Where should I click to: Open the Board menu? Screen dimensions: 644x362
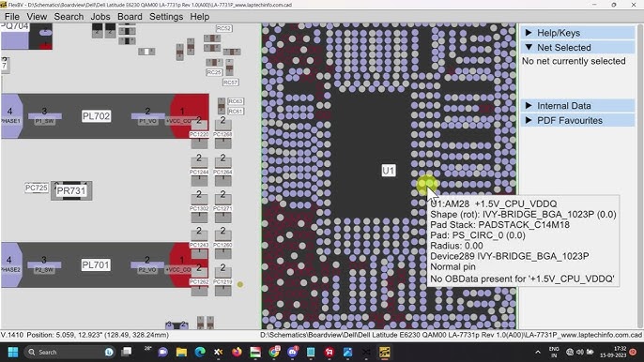pyautogui.click(x=130, y=17)
